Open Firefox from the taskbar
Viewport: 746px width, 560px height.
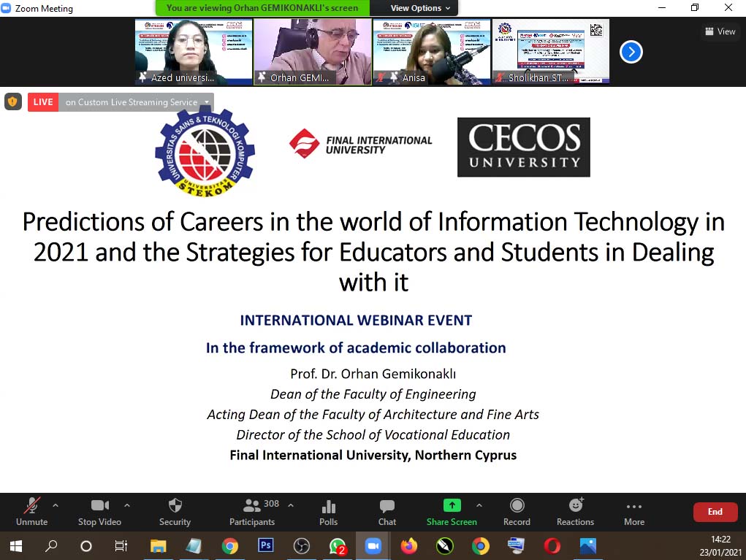[408, 546]
